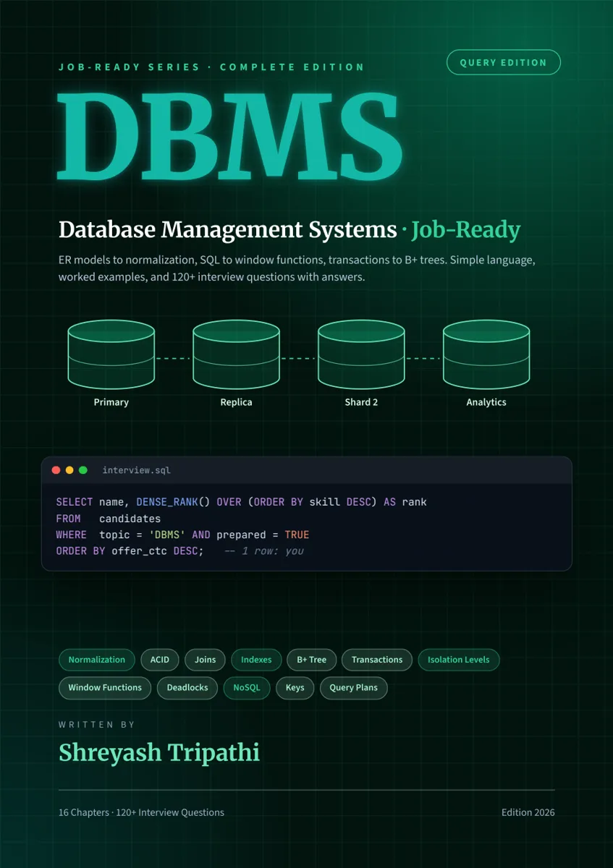
Task: Click the 'DBMS' string literal in code
Action: [166, 535]
